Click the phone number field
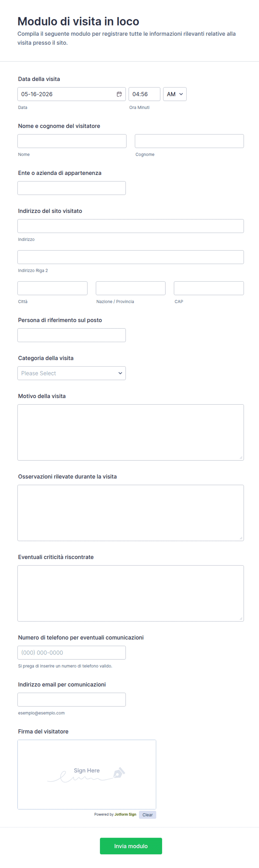259x868 pixels. pyautogui.click(x=72, y=652)
